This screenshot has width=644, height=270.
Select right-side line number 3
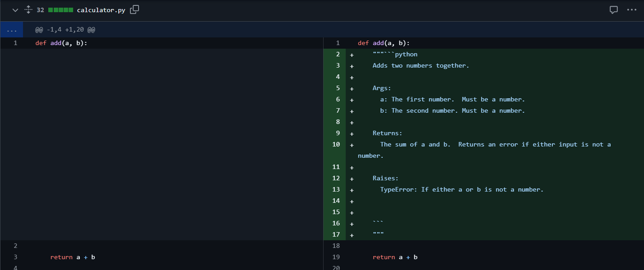click(337, 66)
